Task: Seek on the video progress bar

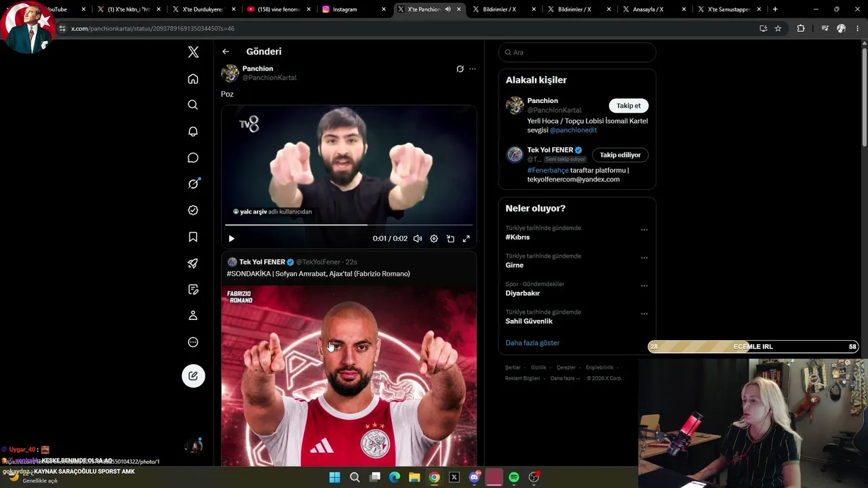Action: (x=349, y=224)
